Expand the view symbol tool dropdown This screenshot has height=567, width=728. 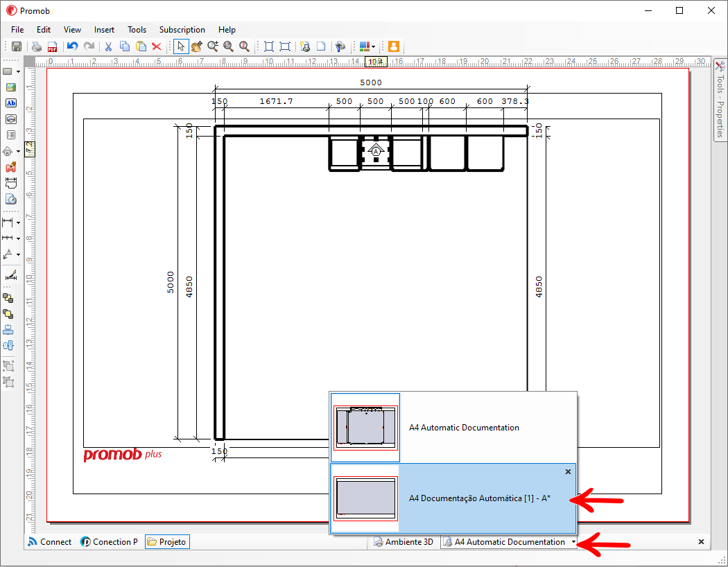tap(18, 152)
